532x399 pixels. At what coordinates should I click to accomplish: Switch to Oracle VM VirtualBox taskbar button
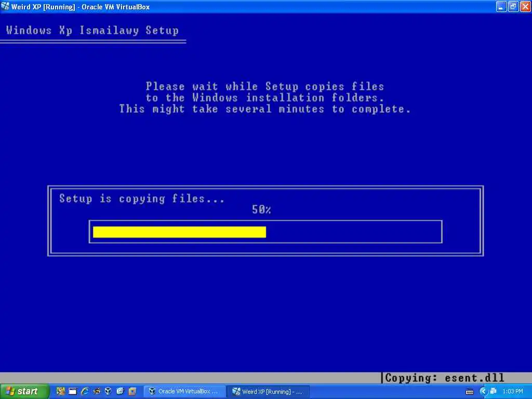(184, 392)
